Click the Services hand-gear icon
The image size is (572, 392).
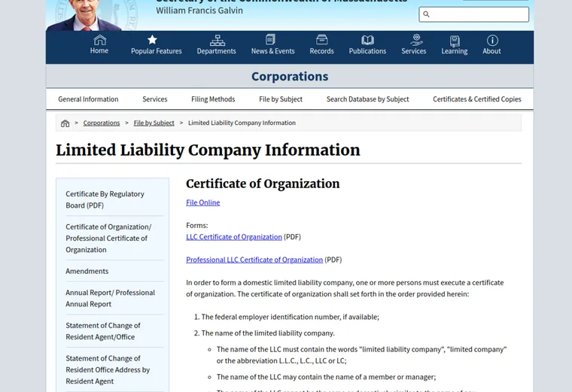(x=416, y=40)
